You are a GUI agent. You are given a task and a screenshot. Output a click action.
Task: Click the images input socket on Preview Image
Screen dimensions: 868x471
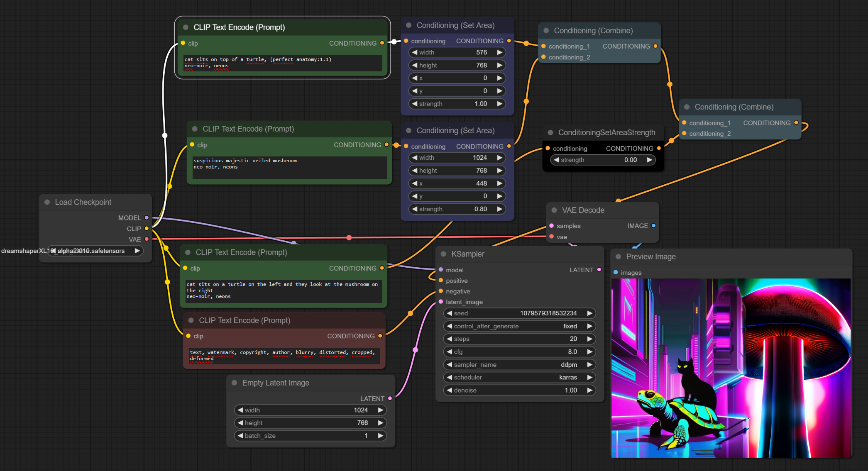pyautogui.click(x=616, y=273)
